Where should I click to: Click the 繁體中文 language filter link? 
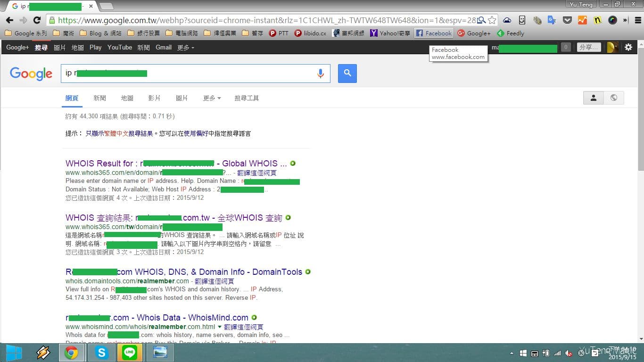tap(116, 134)
